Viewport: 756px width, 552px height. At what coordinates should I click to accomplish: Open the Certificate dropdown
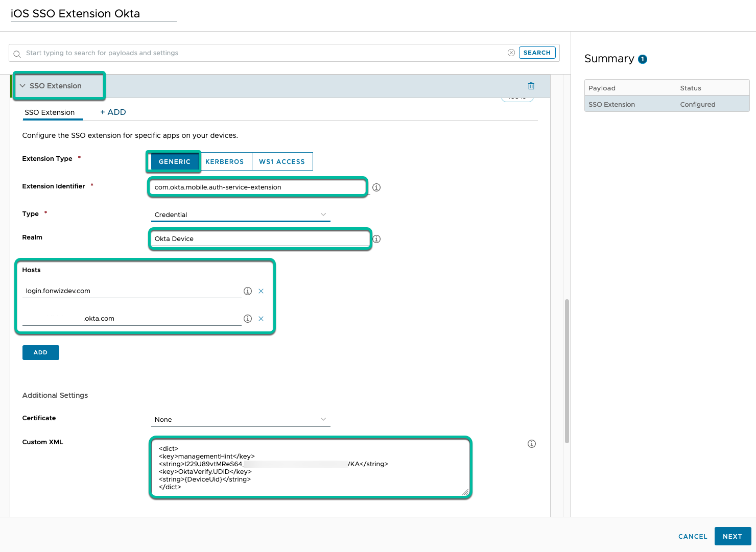(x=240, y=419)
